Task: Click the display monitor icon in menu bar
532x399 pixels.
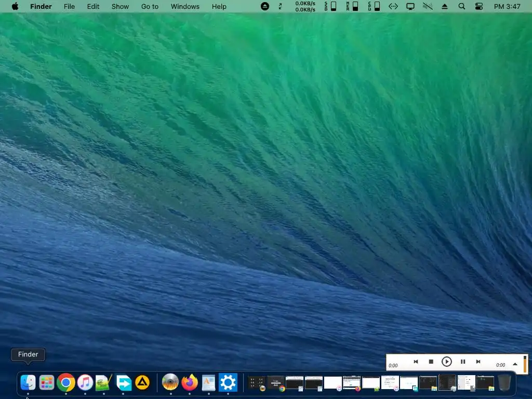Action: coord(410,6)
